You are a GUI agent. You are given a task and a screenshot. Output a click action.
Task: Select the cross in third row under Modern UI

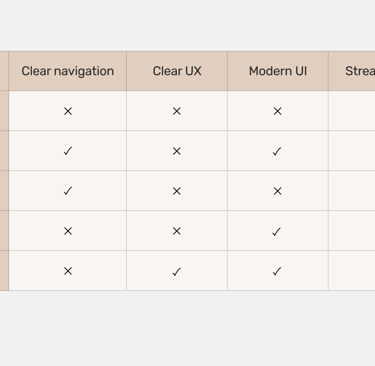(x=277, y=191)
